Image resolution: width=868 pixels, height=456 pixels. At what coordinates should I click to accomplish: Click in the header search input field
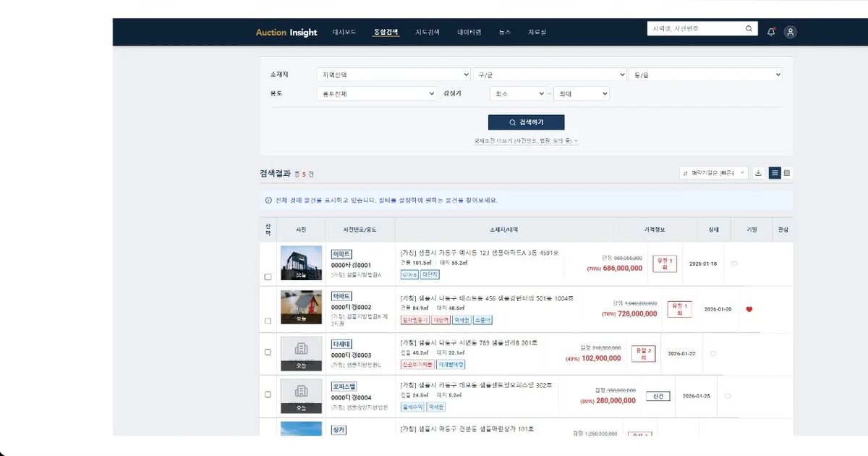tap(696, 29)
